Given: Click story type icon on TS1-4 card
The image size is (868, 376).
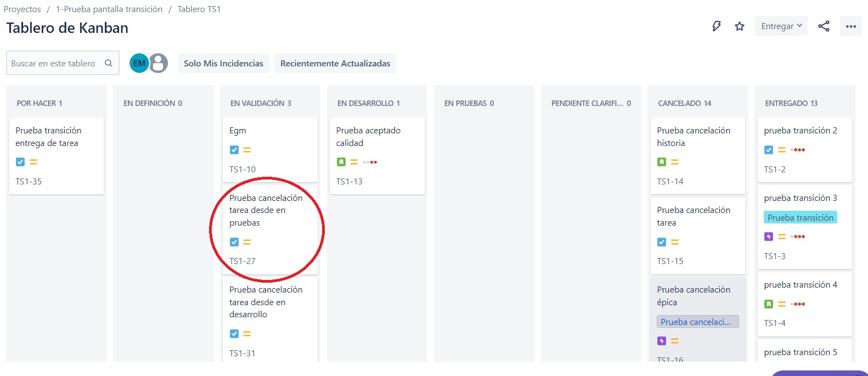Looking at the screenshot, I should (x=769, y=304).
